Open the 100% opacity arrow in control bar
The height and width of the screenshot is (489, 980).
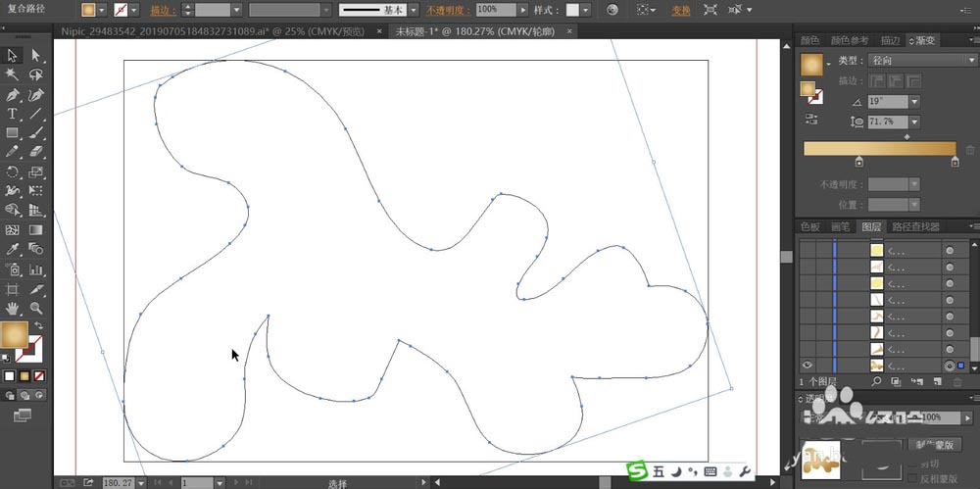point(523,10)
